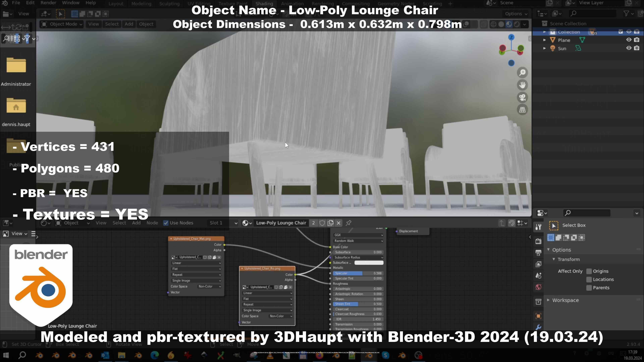Click the material users count 2 button

(313, 223)
